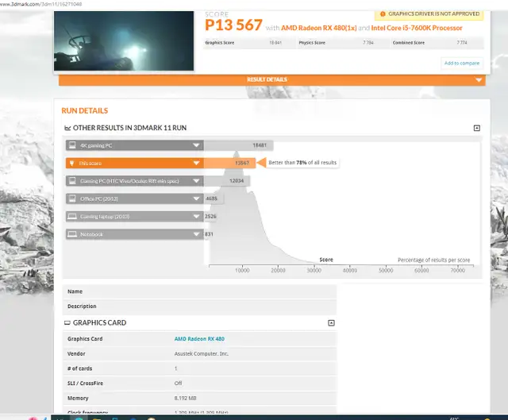Image resolution: width=508 pixels, height=420 pixels.
Task: Click the 10000 tick label on the score axis
Action: pyautogui.click(x=242, y=270)
